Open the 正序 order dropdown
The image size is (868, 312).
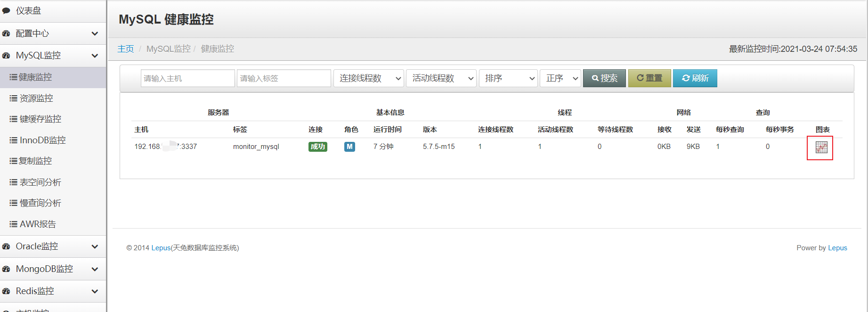tap(560, 78)
